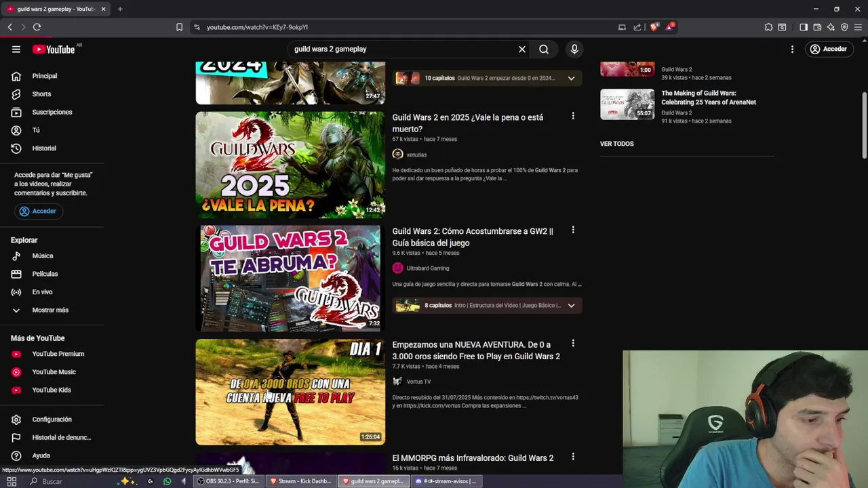868x488 pixels.
Task: Open The Making of Guild Wars video
Action: [709, 98]
